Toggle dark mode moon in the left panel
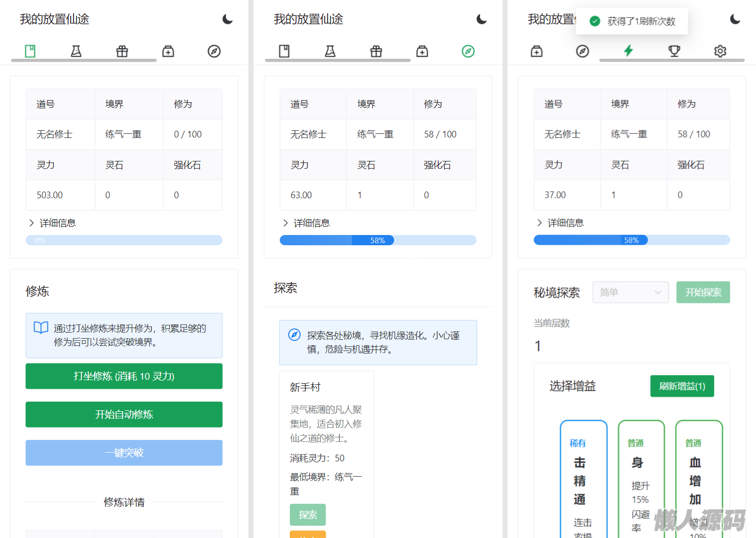756x538 pixels. coord(227,19)
